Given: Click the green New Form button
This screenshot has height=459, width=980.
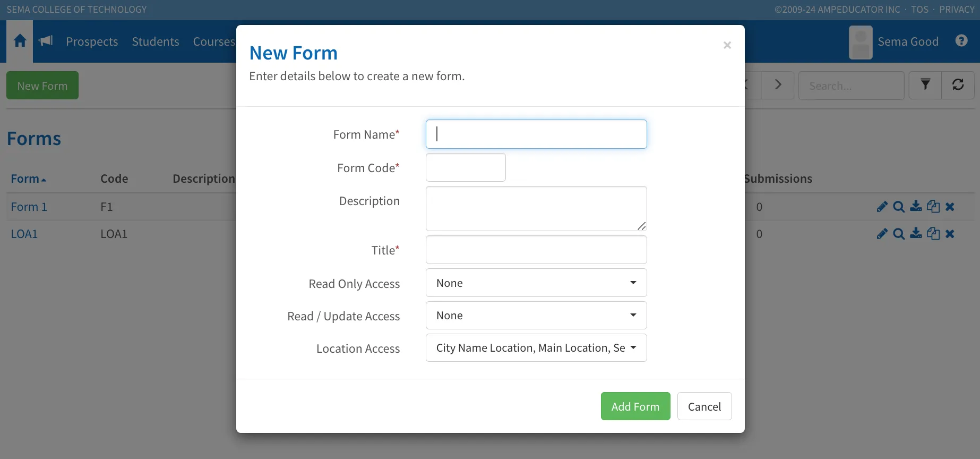Looking at the screenshot, I should [x=42, y=86].
